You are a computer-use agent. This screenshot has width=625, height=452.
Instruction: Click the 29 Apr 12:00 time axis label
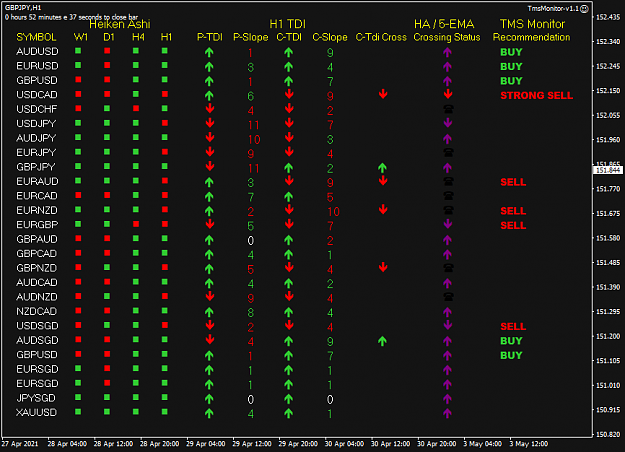click(252, 444)
